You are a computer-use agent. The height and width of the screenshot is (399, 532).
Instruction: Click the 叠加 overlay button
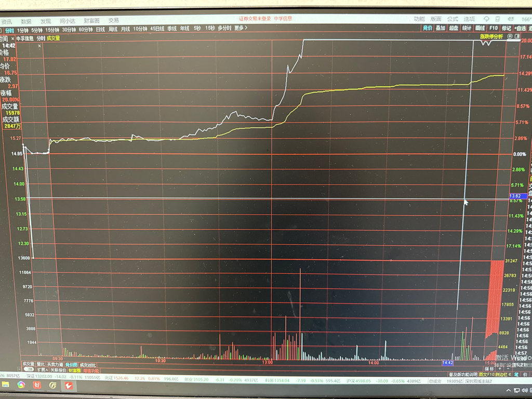click(441, 28)
